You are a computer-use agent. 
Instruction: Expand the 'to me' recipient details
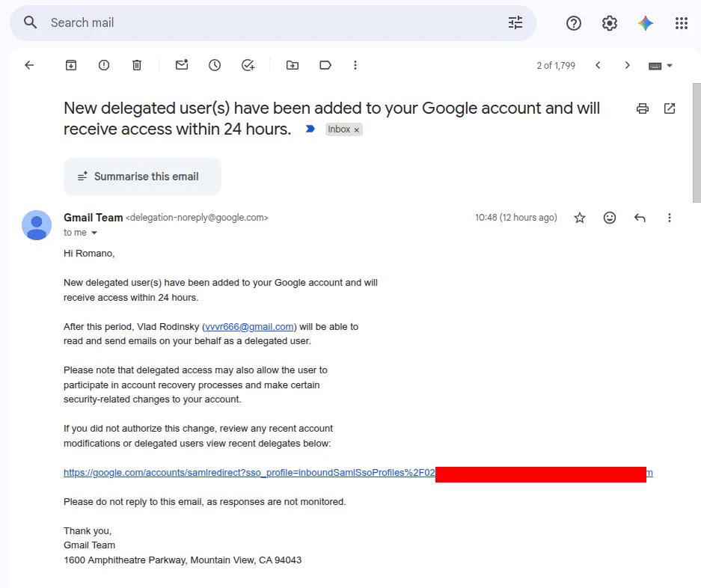click(x=94, y=233)
